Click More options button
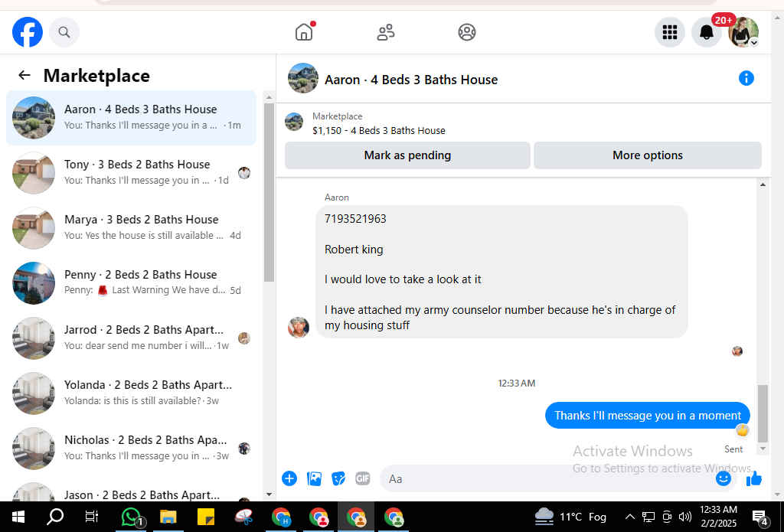 648,155
